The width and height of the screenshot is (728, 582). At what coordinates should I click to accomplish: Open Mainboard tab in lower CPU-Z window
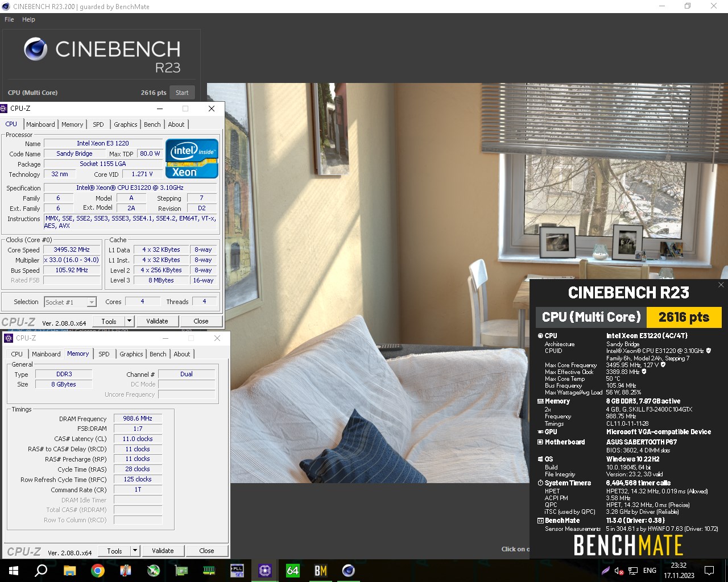pos(46,354)
